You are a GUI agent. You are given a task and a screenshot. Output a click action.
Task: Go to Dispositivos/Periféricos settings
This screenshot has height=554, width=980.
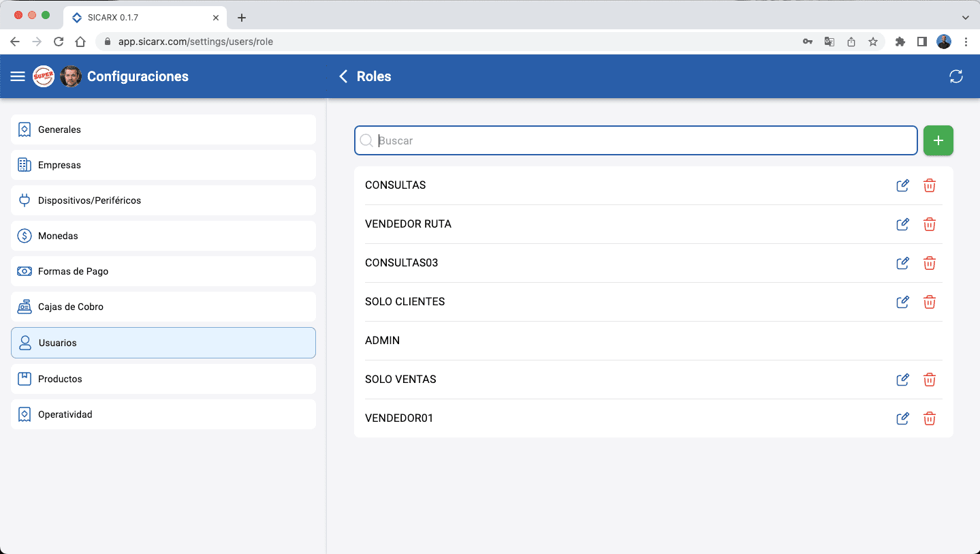[163, 200]
